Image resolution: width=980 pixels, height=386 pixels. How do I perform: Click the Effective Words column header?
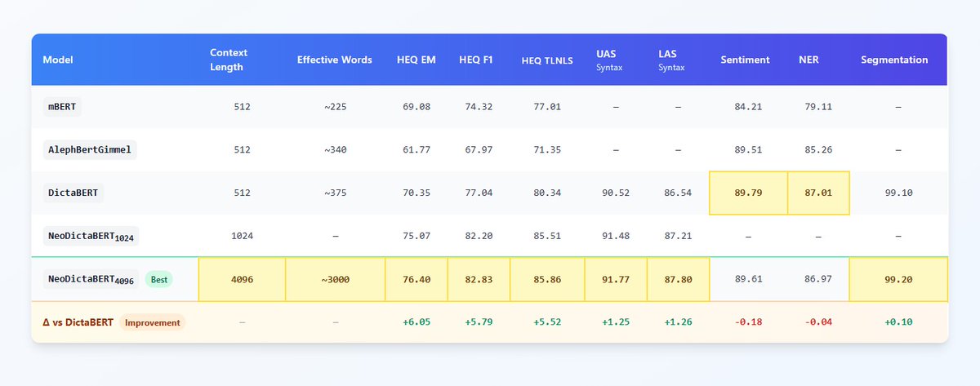(335, 60)
